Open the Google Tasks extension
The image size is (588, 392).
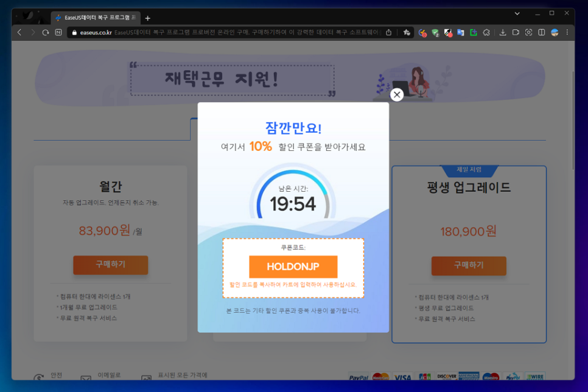click(422, 33)
